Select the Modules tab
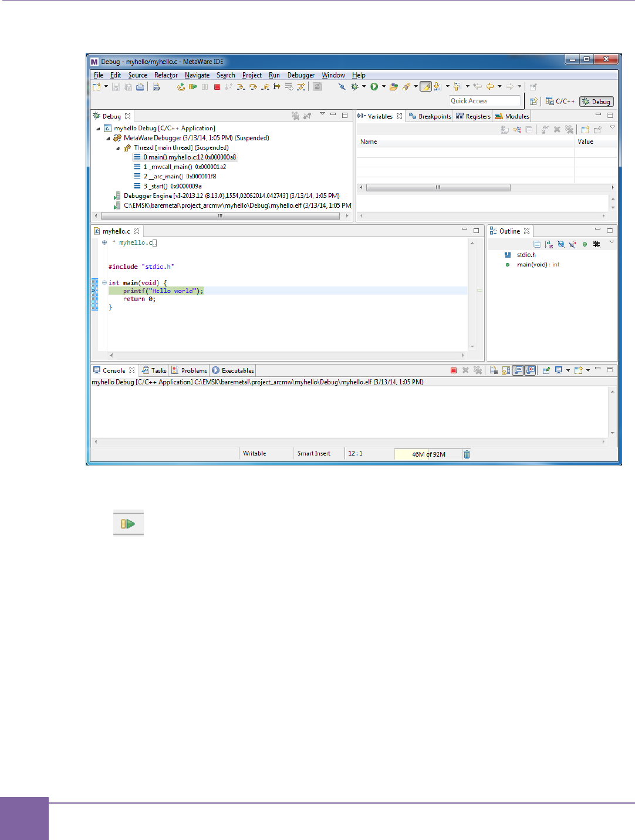 (x=512, y=116)
